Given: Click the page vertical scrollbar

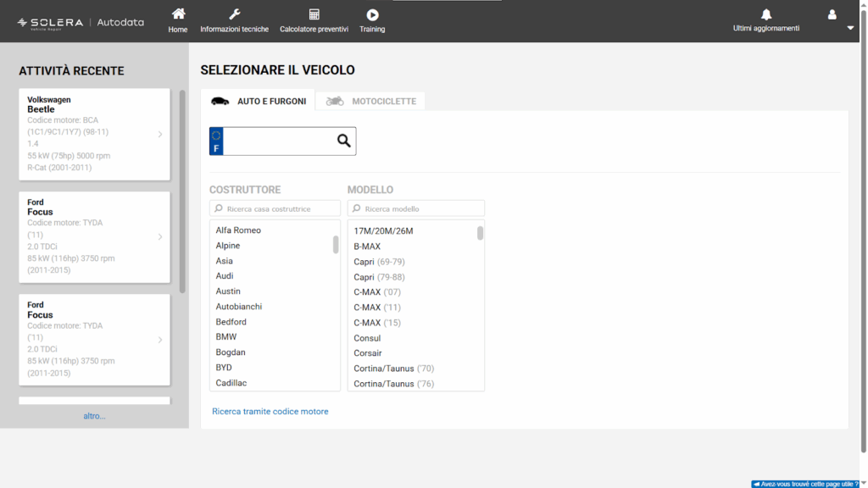Looking at the screenshot, I should click(863, 232).
